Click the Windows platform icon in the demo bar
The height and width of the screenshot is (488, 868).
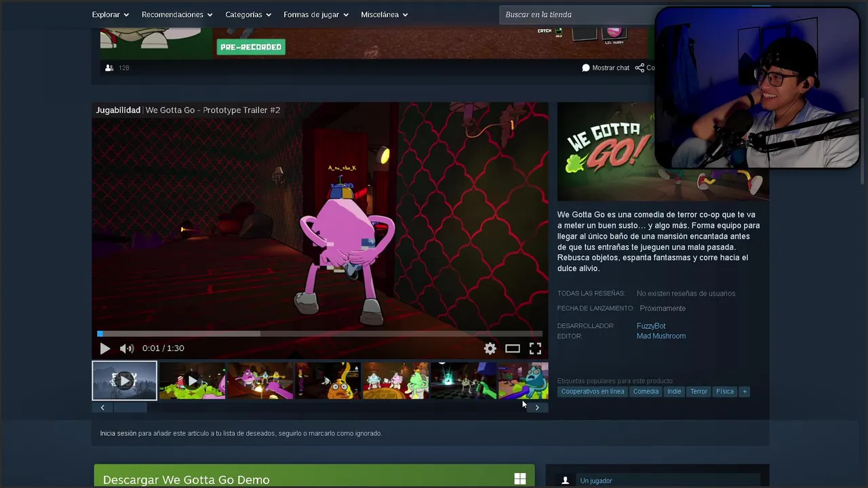pos(520,480)
